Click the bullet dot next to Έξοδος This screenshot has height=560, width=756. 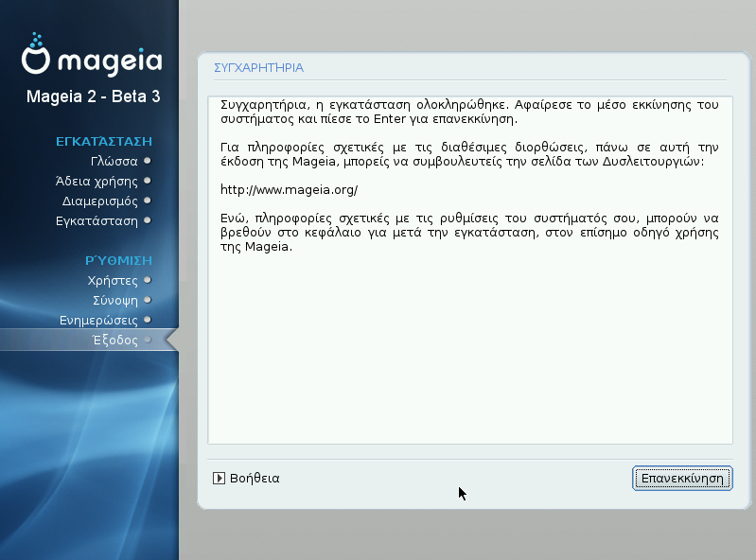[x=148, y=340]
